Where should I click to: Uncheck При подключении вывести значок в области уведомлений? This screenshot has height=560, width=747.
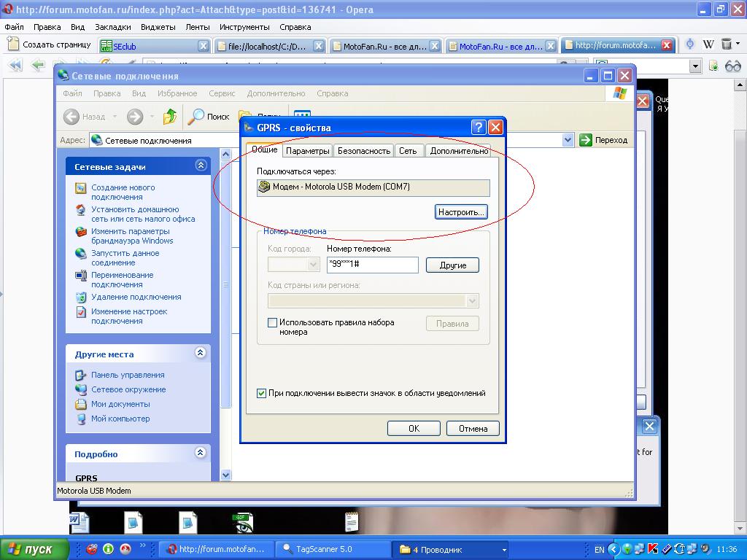[261, 393]
